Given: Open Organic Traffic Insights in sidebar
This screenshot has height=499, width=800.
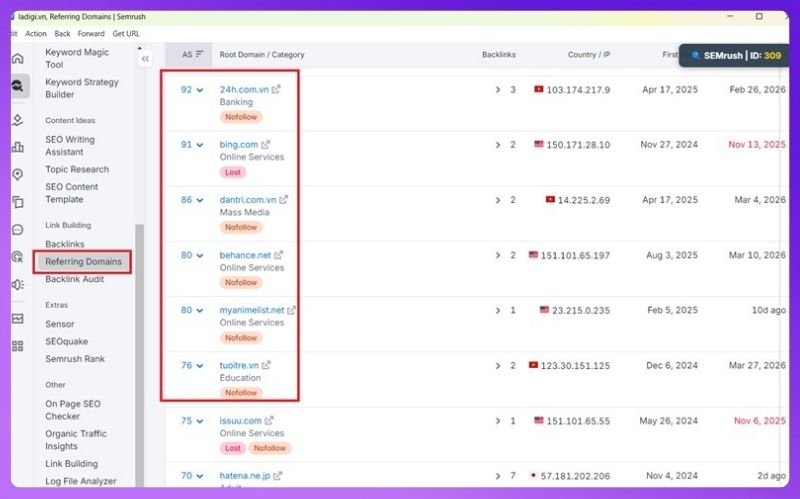Looking at the screenshot, I should (x=76, y=440).
